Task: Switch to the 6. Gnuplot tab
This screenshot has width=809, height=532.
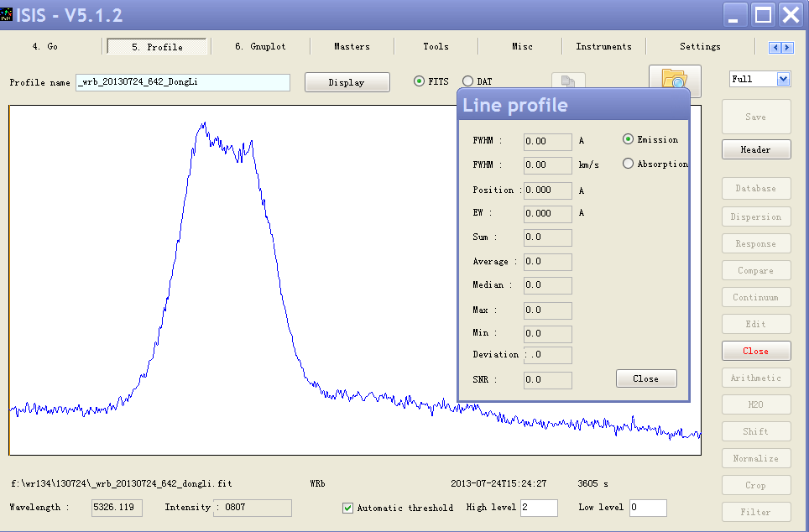Action: [x=260, y=47]
